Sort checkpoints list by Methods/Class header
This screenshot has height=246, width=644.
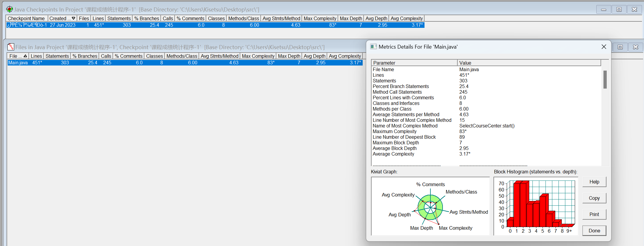point(243,18)
